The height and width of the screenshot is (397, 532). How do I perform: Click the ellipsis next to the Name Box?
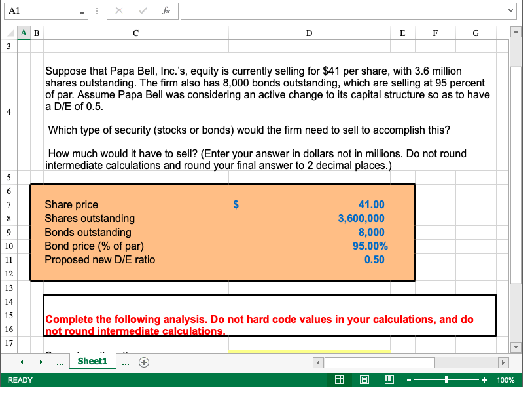pos(96,10)
